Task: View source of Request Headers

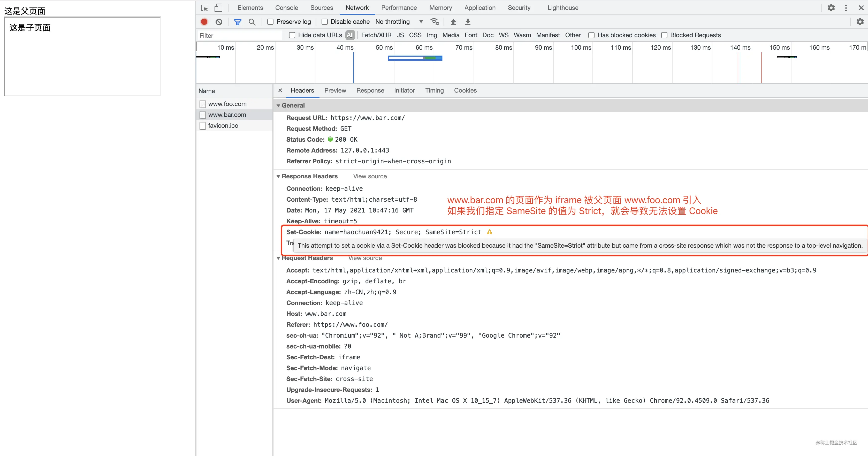Action: (365, 258)
